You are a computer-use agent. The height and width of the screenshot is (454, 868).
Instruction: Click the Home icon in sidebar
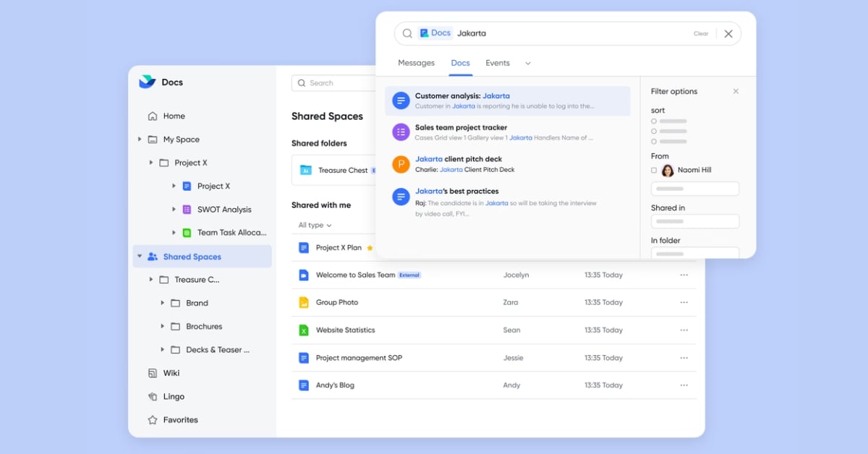coord(153,116)
